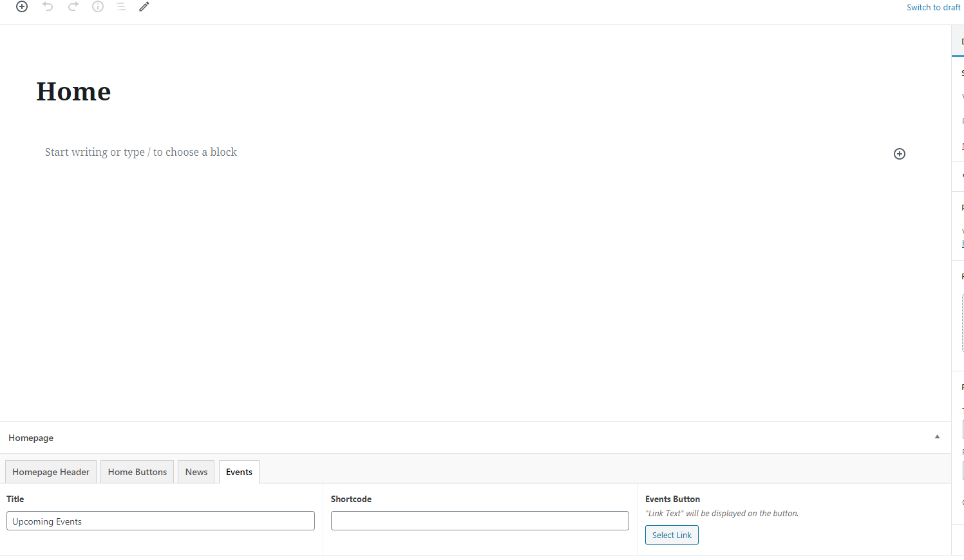This screenshot has width=964, height=560.
Task: Click the plus icon beside the empty paragraph
Action: click(x=900, y=154)
